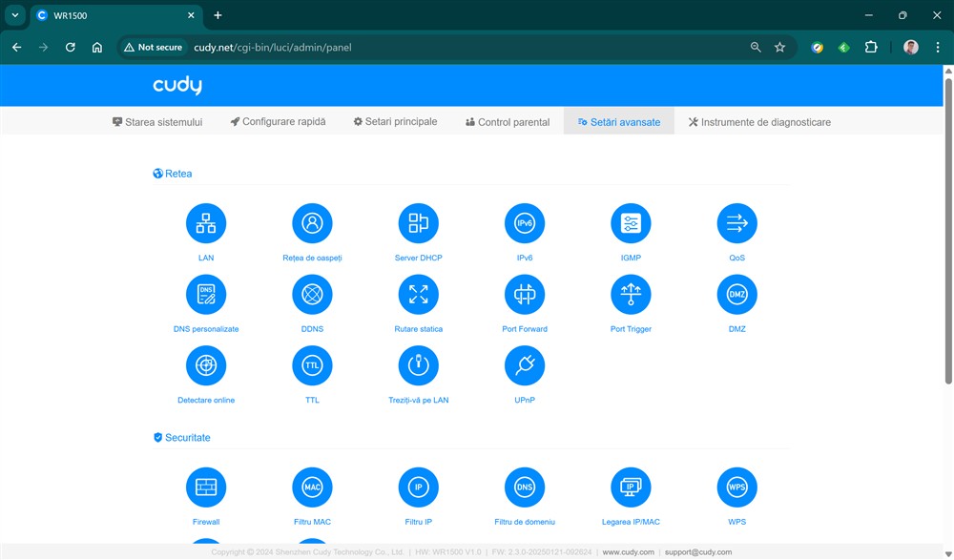Open the Firewall security icon
This screenshot has height=560, width=954.
pyautogui.click(x=206, y=487)
